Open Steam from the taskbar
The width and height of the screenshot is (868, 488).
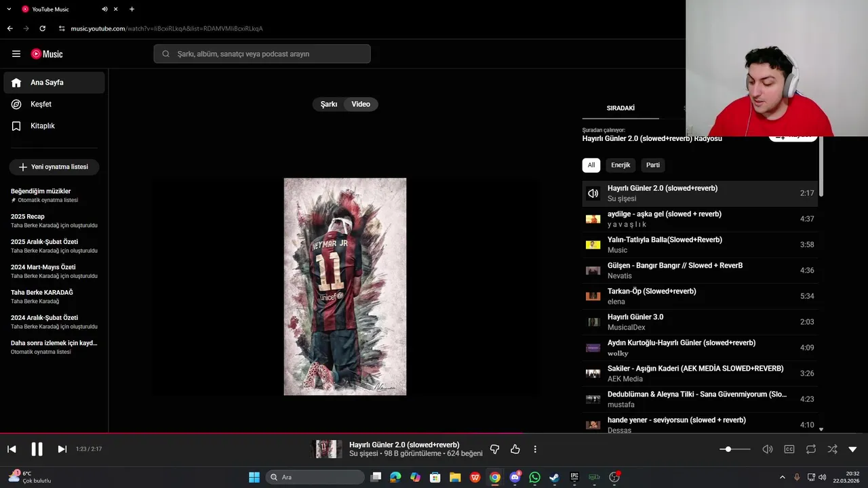point(554,477)
